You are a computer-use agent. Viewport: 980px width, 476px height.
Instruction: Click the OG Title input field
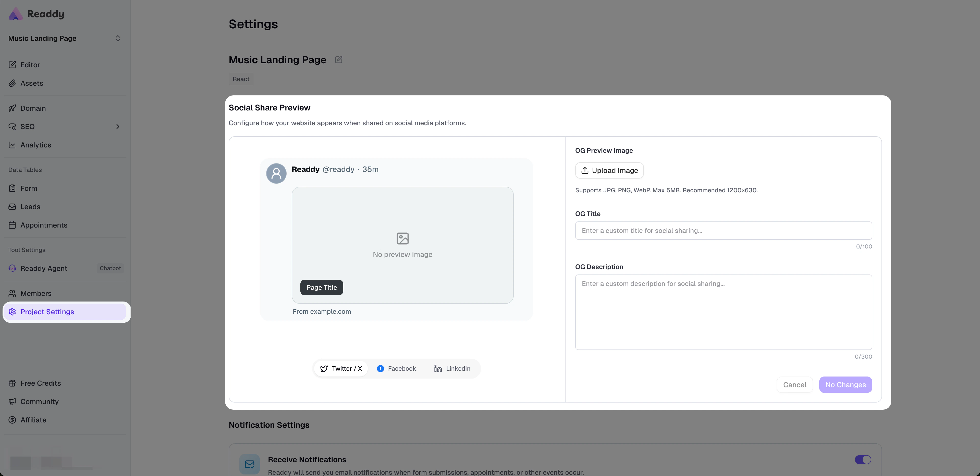pos(723,230)
